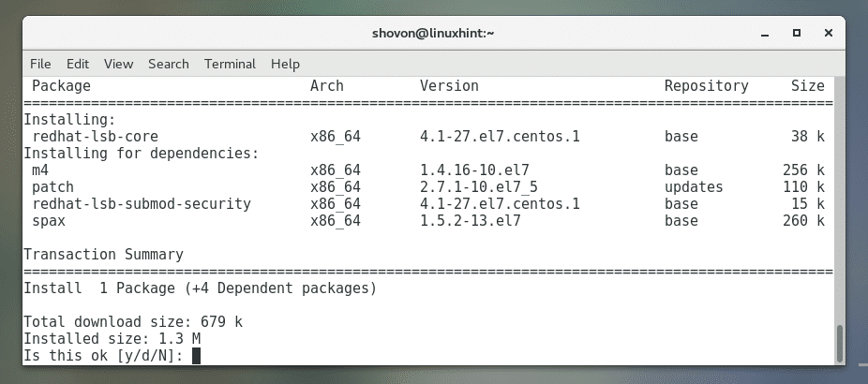Close the terminal window
Viewport: 868px width, 384px height.
[829, 33]
